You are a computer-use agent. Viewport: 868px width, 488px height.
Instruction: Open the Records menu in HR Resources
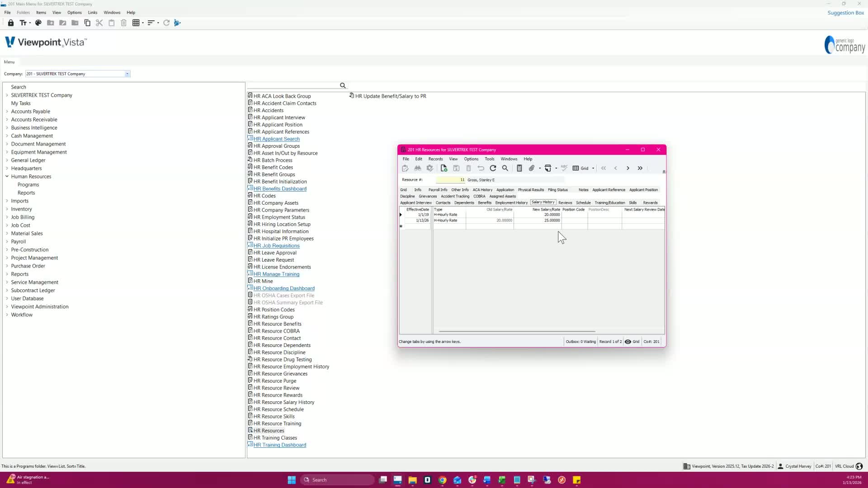click(x=435, y=159)
